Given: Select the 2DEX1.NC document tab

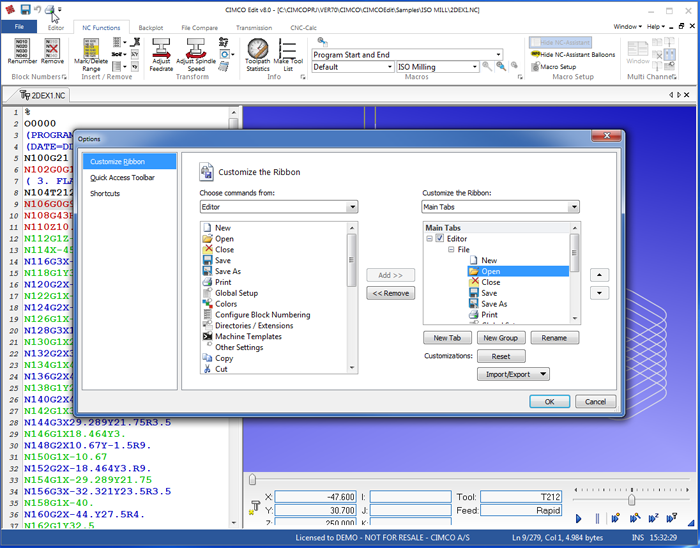Looking at the screenshot, I should click(x=43, y=95).
